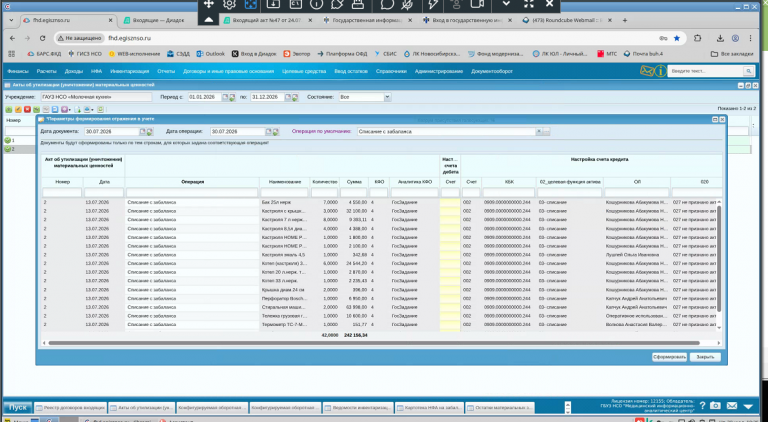
Task: Select list row number 1 behind dialog
Action: coord(20,141)
